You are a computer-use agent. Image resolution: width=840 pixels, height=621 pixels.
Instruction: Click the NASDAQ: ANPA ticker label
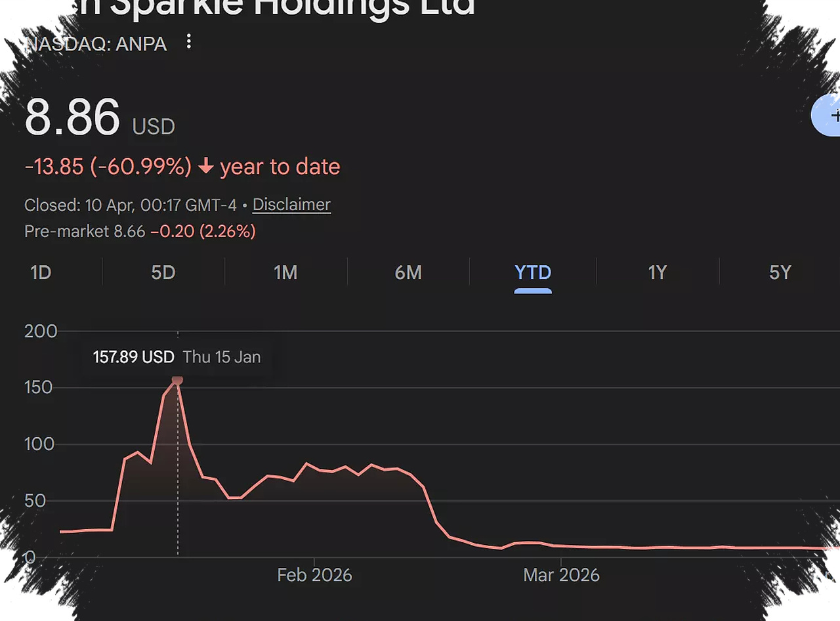point(96,44)
